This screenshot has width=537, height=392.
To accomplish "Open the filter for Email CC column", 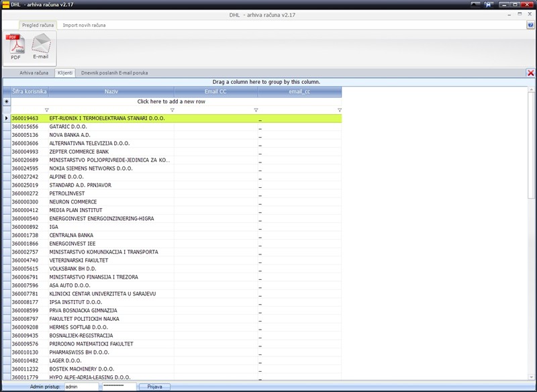I will [256, 110].
